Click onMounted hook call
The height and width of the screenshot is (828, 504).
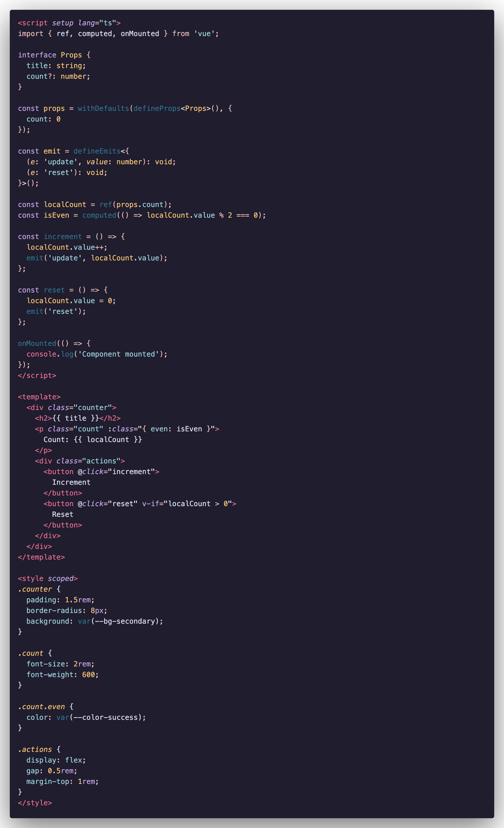tap(37, 343)
